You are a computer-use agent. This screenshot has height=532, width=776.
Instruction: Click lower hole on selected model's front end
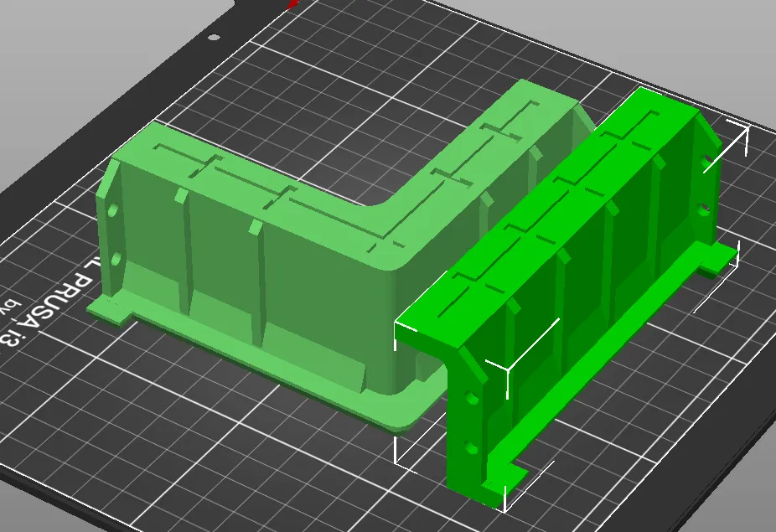(473, 449)
